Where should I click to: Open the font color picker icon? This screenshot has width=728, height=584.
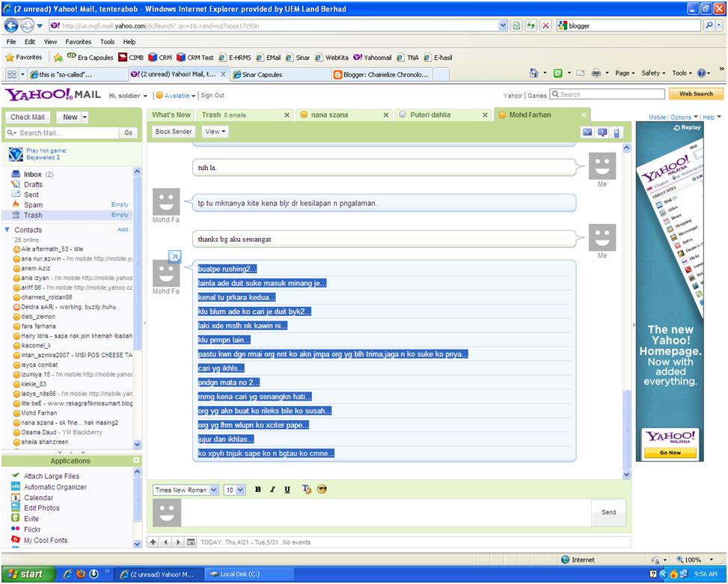coord(307,489)
